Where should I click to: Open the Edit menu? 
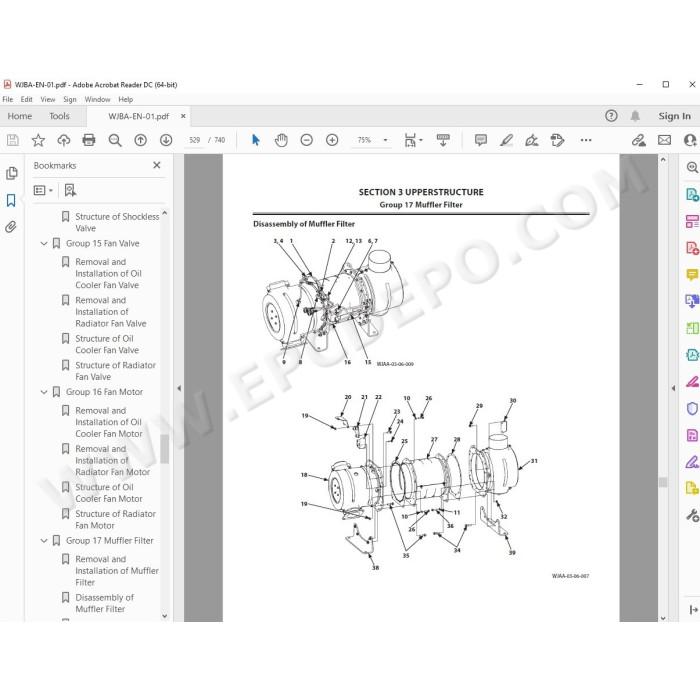pyautogui.click(x=26, y=100)
